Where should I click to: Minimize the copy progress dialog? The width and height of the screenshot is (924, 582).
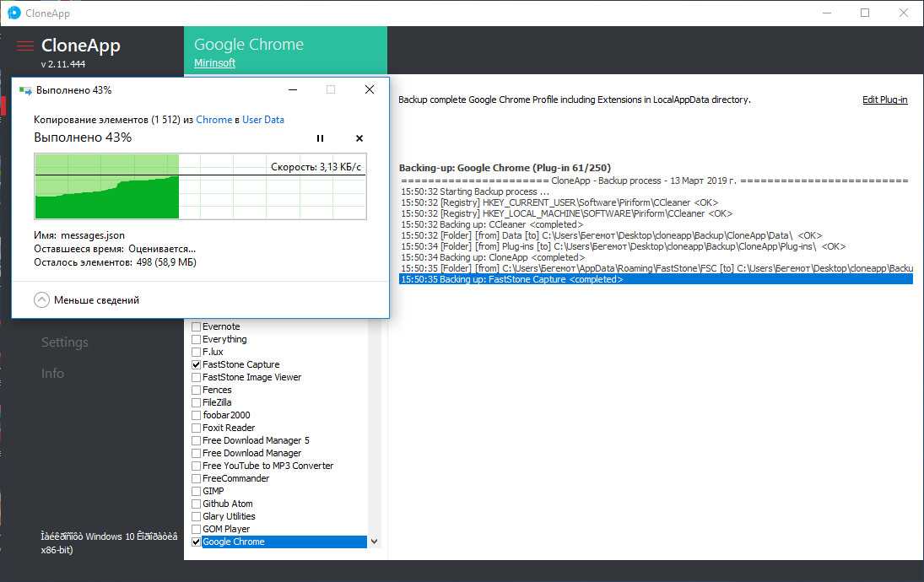click(x=292, y=89)
